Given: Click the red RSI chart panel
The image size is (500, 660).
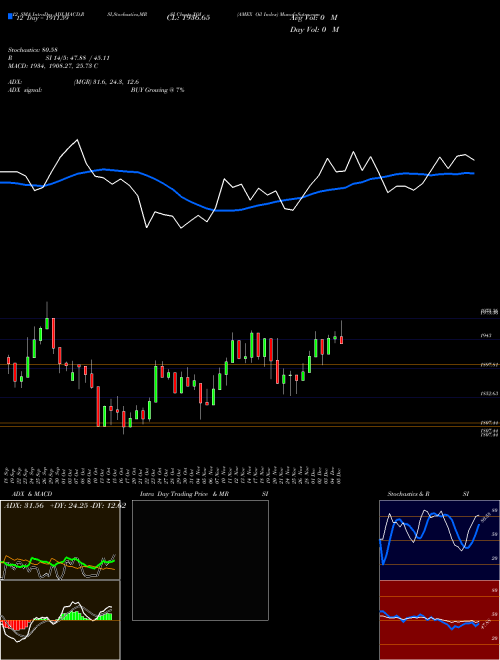Looking at the screenshot, I should 439,620.
